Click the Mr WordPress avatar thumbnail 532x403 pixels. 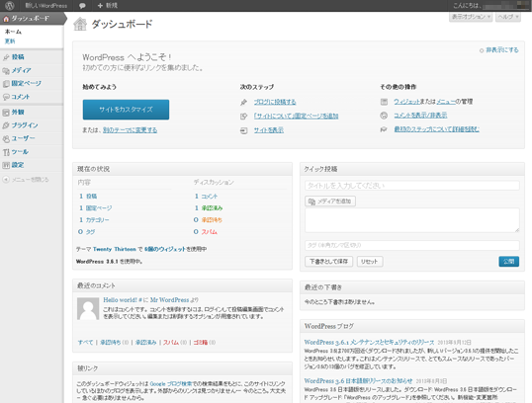tap(88, 309)
